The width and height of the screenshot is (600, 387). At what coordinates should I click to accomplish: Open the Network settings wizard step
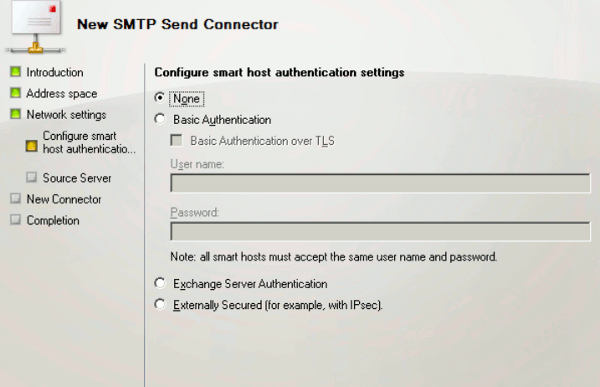pos(66,115)
